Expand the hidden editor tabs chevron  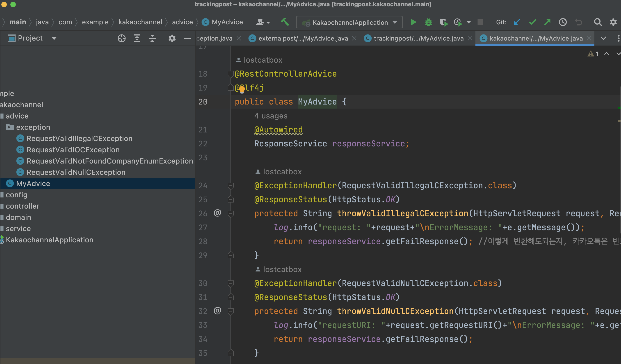[x=603, y=39]
